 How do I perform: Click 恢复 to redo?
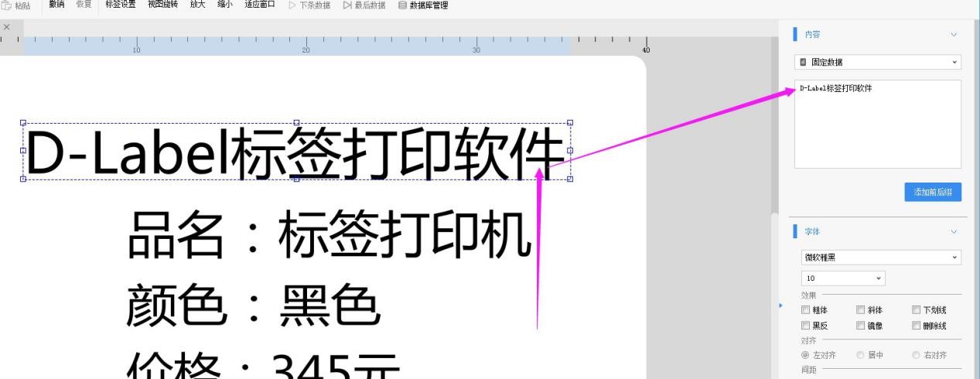click(x=84, y=5)
